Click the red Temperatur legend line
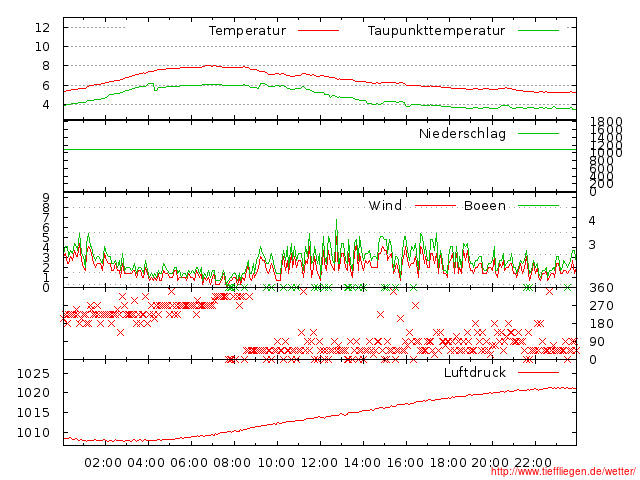 click(318, 31)
